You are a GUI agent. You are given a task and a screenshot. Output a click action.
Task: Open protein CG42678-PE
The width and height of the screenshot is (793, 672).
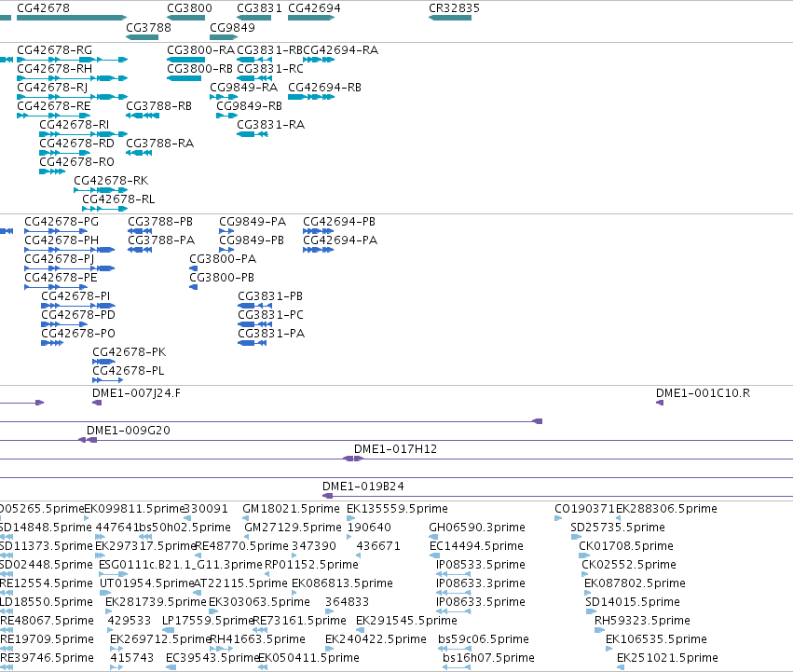click(61, 278)
